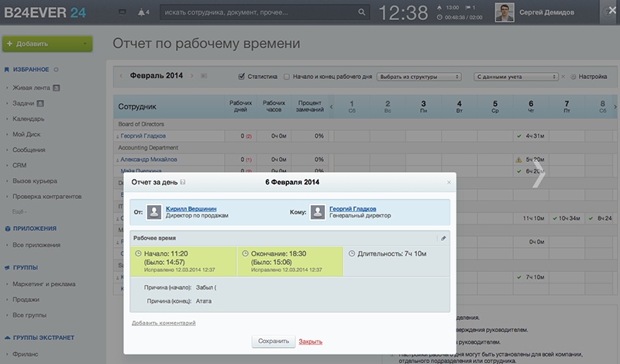Open the С данными учета dropdown
The image size is (620, 364).
516,77
